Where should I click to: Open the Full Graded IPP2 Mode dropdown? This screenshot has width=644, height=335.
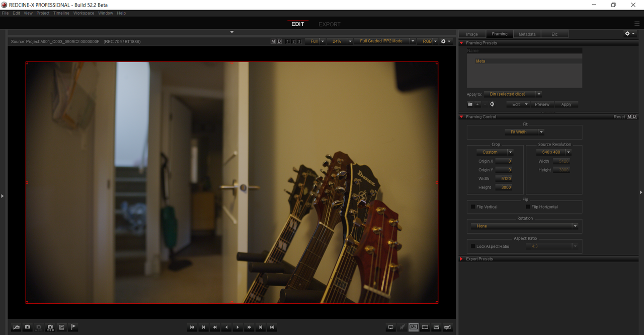point(385,41)
